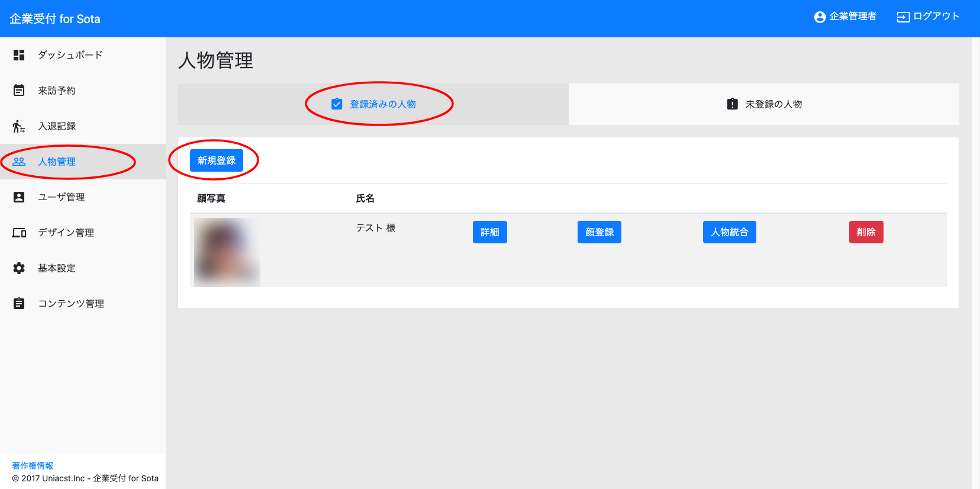
Task: Open the 著作権情報 link
Action: [x=33, y=466]
